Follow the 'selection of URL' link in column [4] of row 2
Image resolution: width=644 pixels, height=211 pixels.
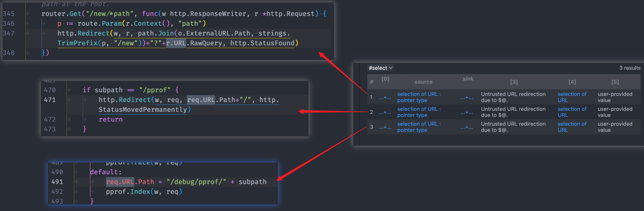click(572, 112)
